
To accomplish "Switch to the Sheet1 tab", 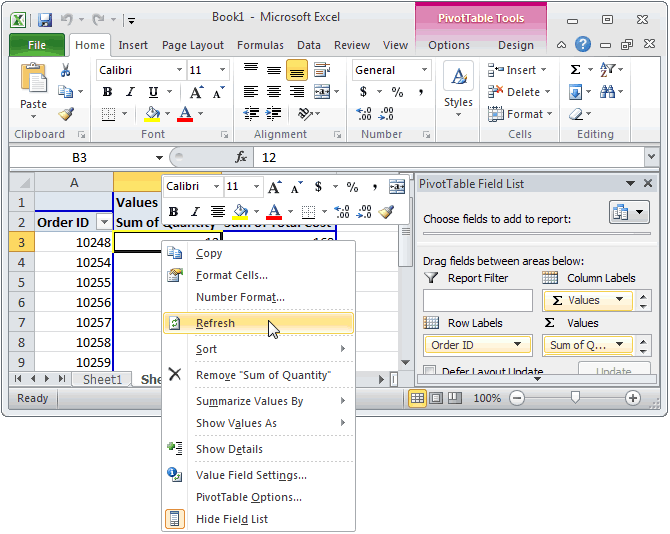I will pyautogui.click(x=102, y=379).
